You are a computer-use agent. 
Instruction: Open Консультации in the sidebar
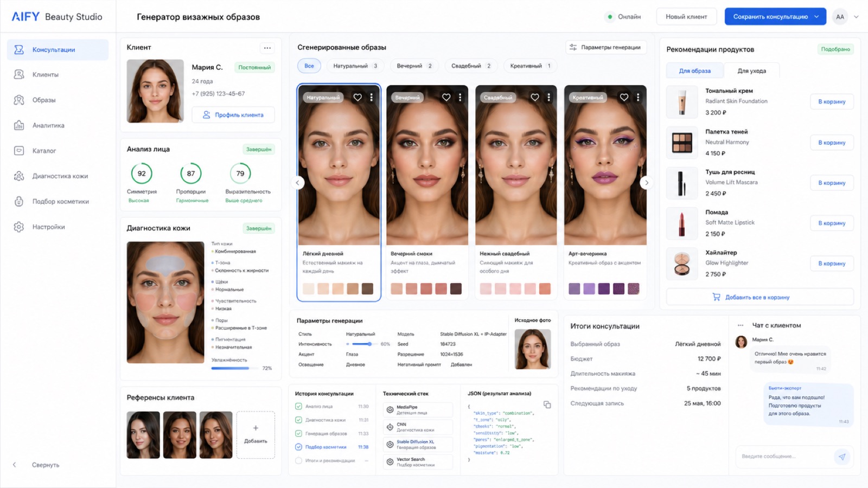(x=58, y=49)
